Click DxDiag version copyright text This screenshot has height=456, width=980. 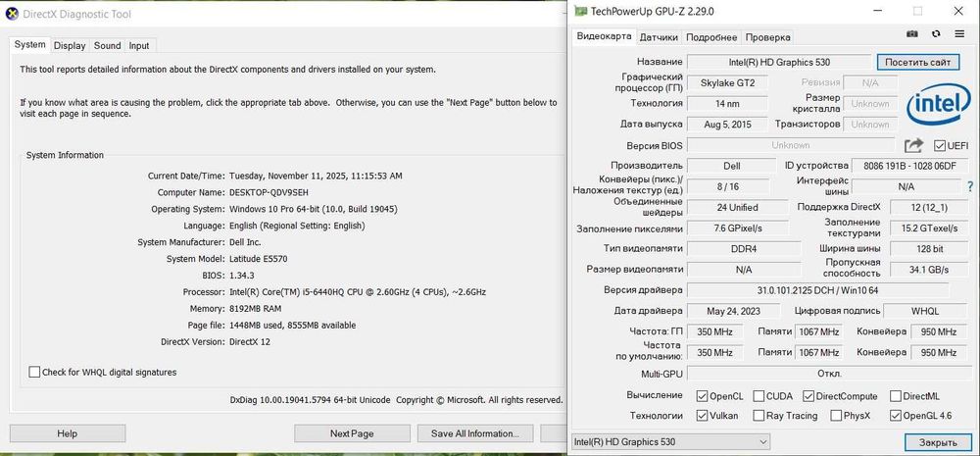[x=396, y=400]
